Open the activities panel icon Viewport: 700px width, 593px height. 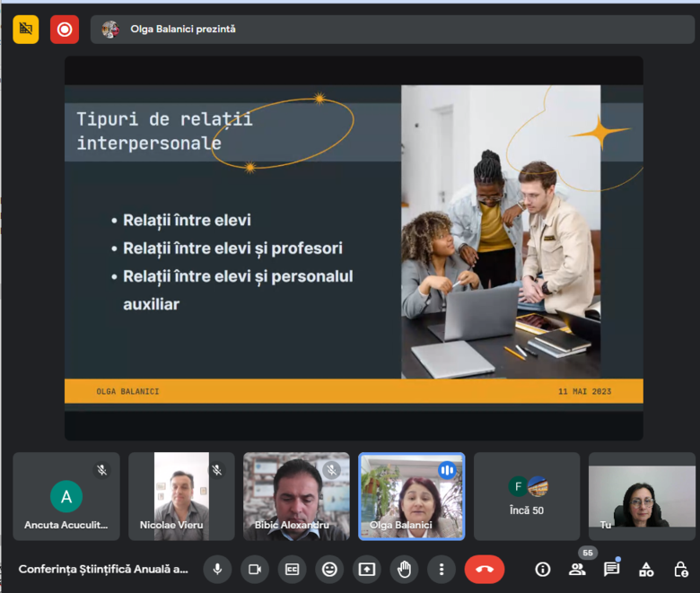[x=646, y=569]
